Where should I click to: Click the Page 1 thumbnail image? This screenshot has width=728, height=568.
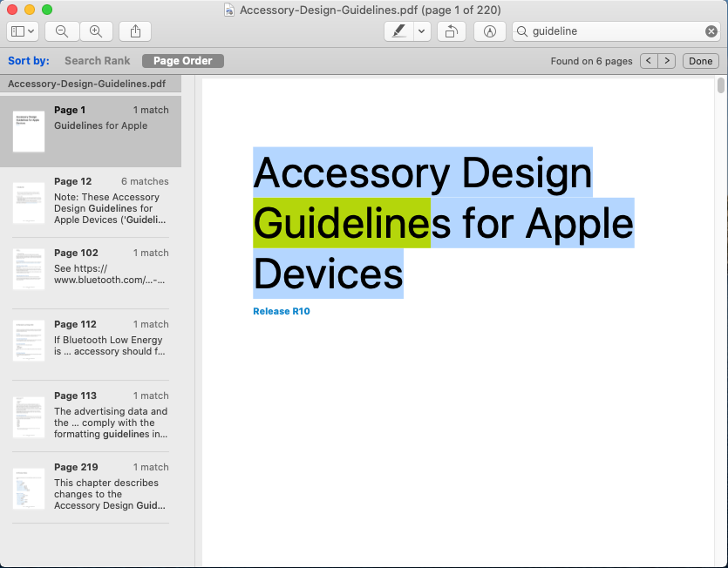tap(29, 132)
